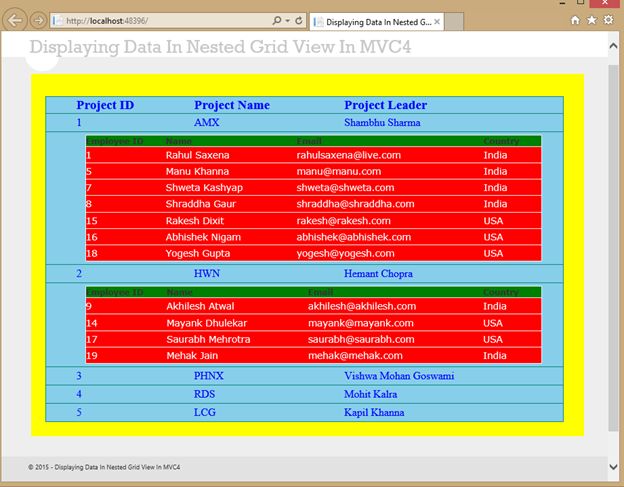The width and height of the screenshot is (624, 487).
Task: Select the 'Displaying Data In Nested G...' tab
Action: coord(376,22)
